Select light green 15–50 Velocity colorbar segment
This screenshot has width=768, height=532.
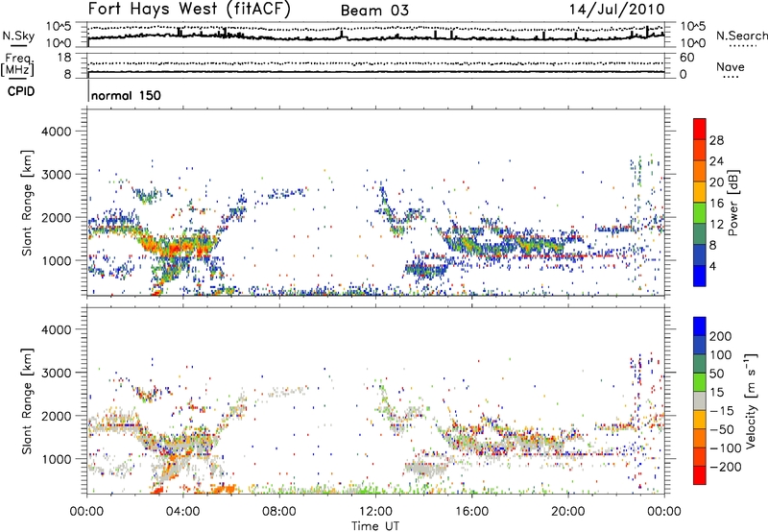coord(700,382)
